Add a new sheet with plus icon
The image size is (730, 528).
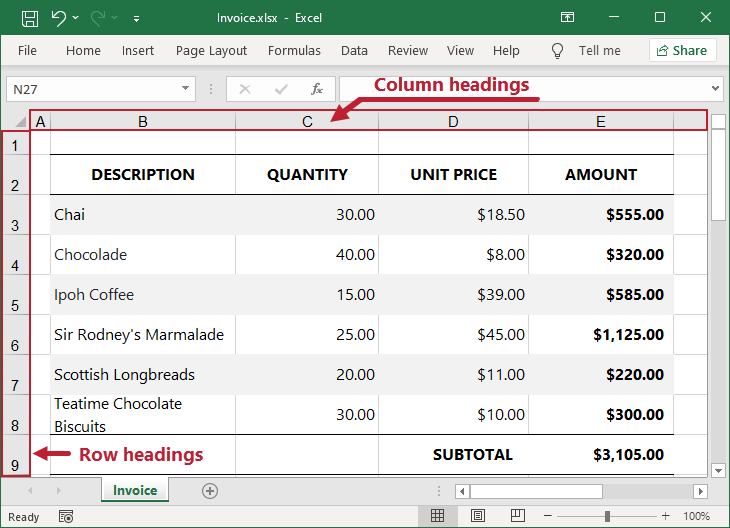(x=210, y=490)
